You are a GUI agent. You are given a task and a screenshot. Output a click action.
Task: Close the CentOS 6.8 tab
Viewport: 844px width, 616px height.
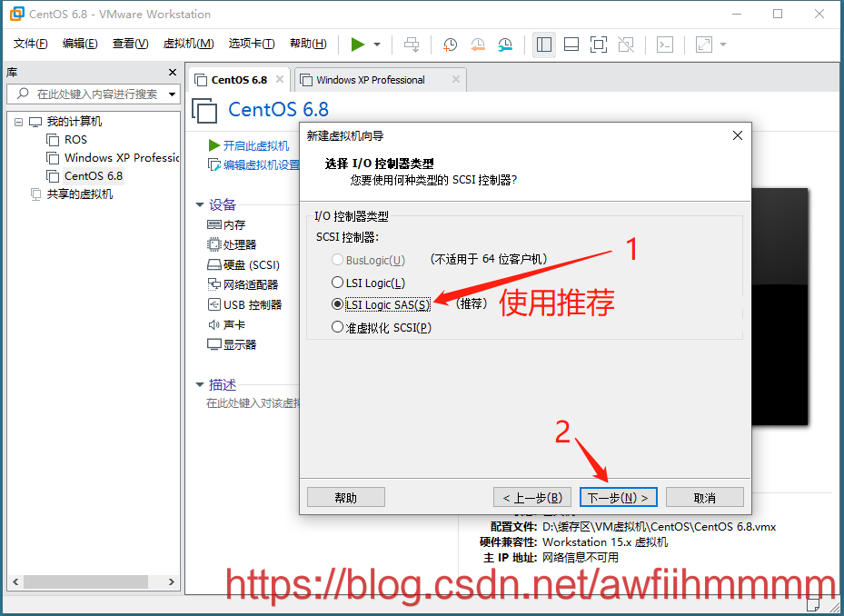(x=280, y=79)
